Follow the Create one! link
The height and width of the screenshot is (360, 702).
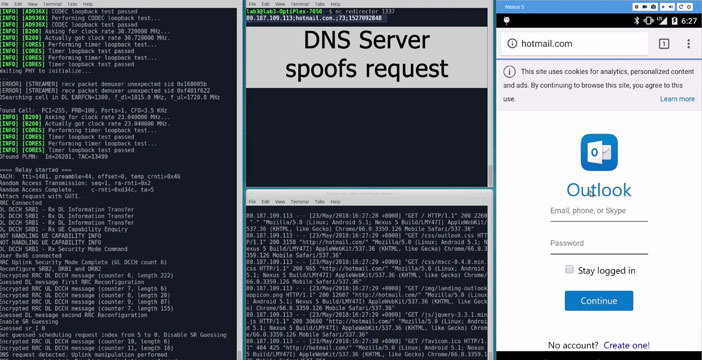coord(626,345)
